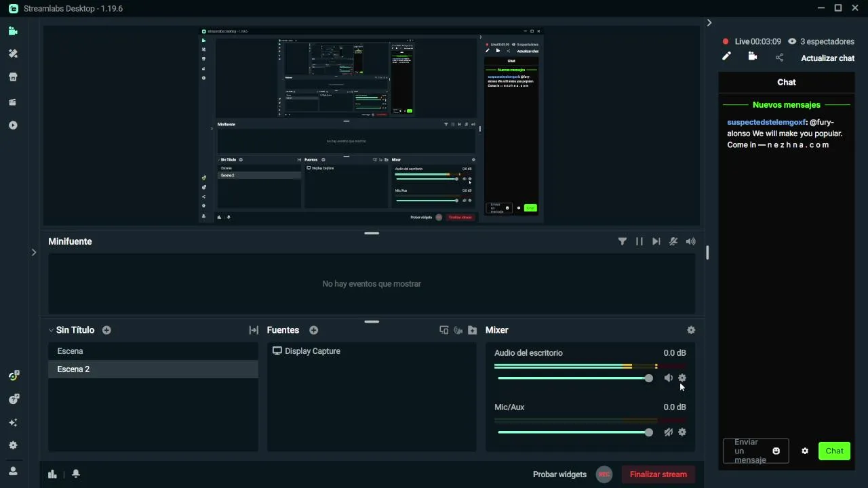
Task: Toggle mute event sounds in Minifuente
Action: pyautogui.click(x=673, y=241)
